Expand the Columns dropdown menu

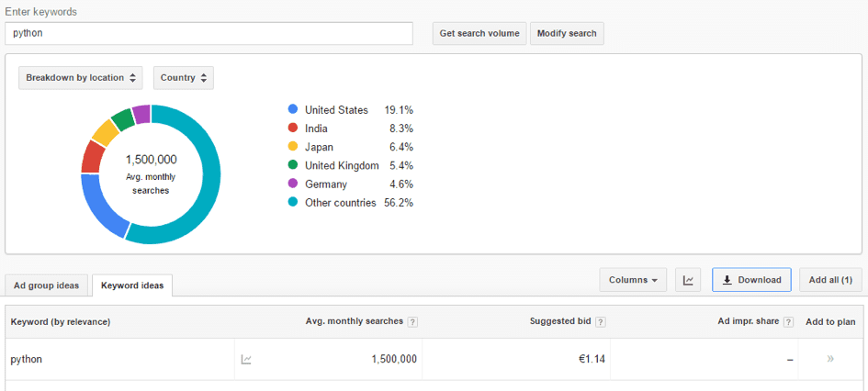click(633, 280)
